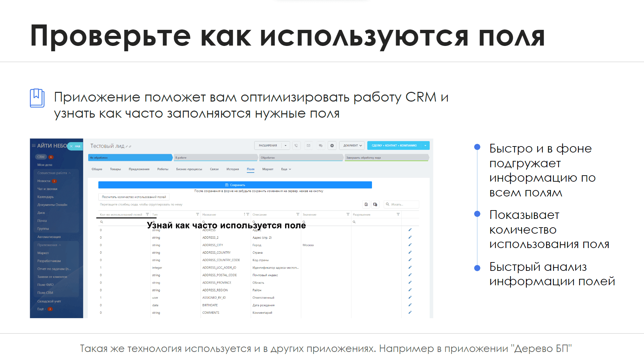Viewport: 644px width, 362px height.
Task: Sort by the Название column header
Action: pyautogui.click(x=209, y=215)
